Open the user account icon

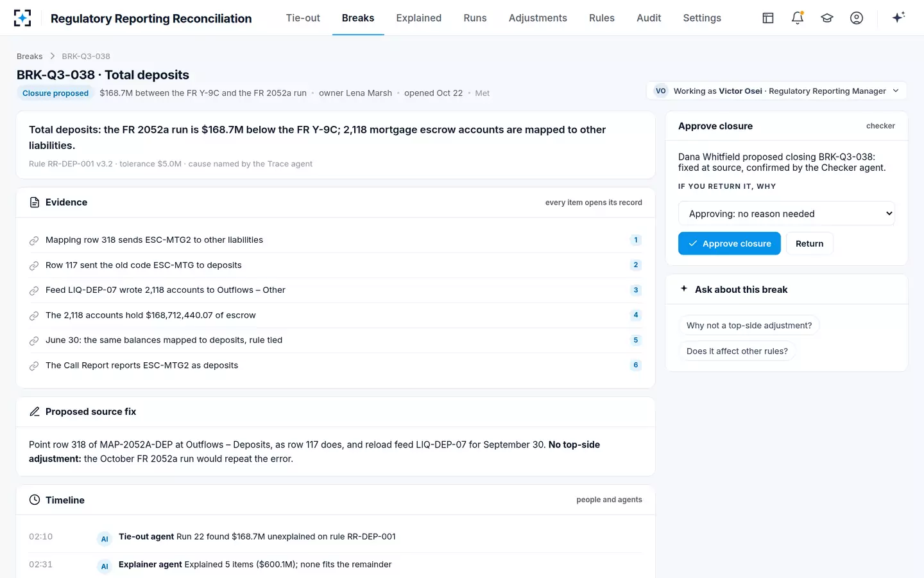857,18
